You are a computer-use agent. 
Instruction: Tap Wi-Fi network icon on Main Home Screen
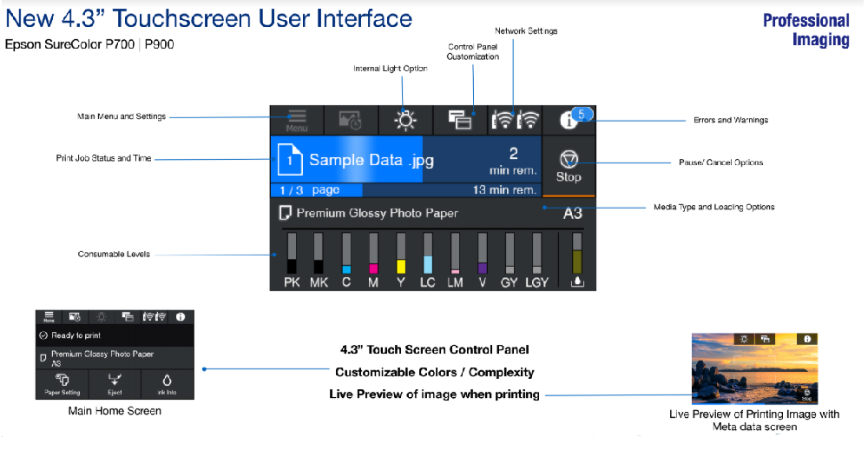[155, 317]
